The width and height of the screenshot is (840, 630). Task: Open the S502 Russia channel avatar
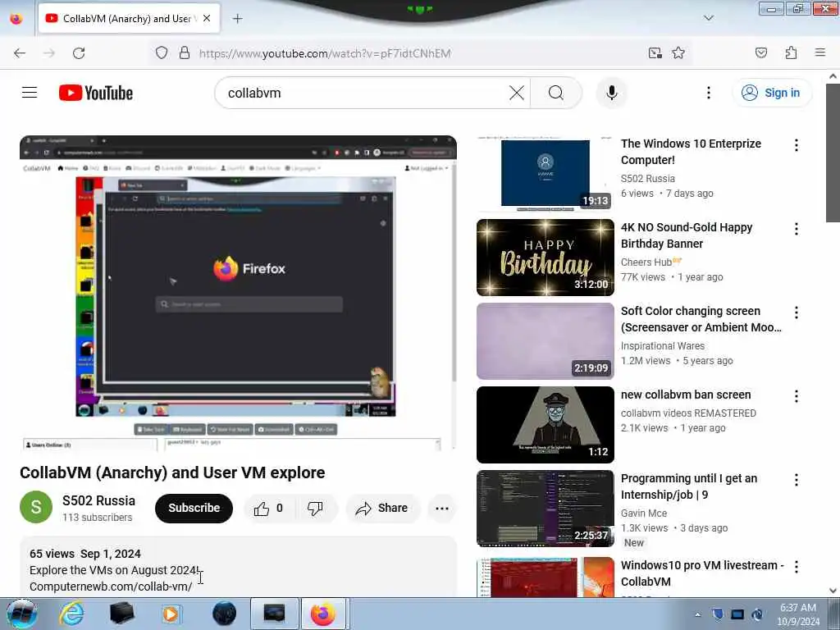tap(36, 507)
